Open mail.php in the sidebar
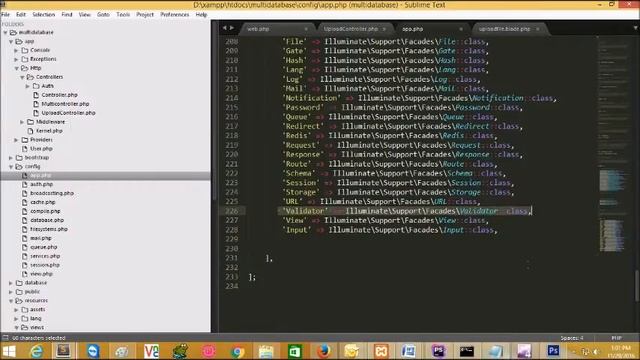This screenshot has width=640, height=360. pos(41,238)
